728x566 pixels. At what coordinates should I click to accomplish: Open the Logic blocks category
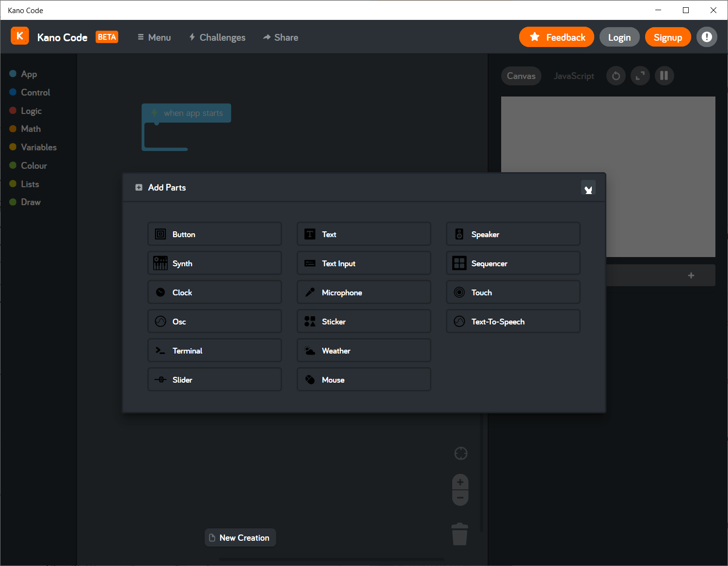pyautogui.click(x=32, y=111)
